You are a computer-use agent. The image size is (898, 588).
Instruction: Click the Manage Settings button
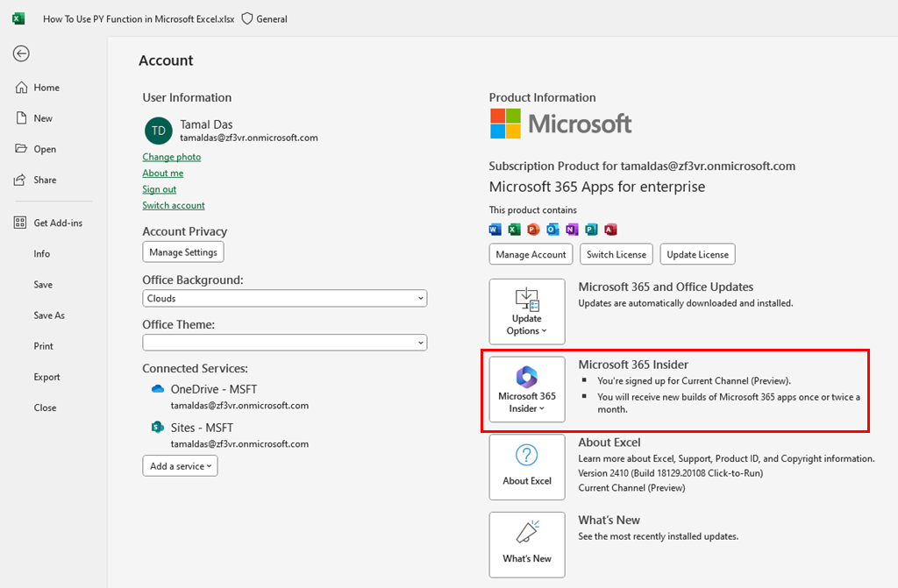pos(183,251)
